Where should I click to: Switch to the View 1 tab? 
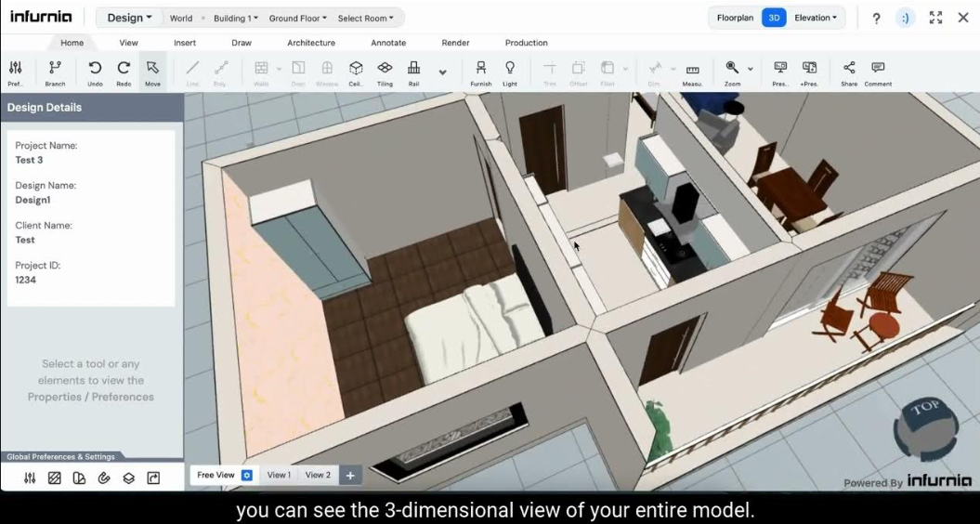tap(279, 476)
